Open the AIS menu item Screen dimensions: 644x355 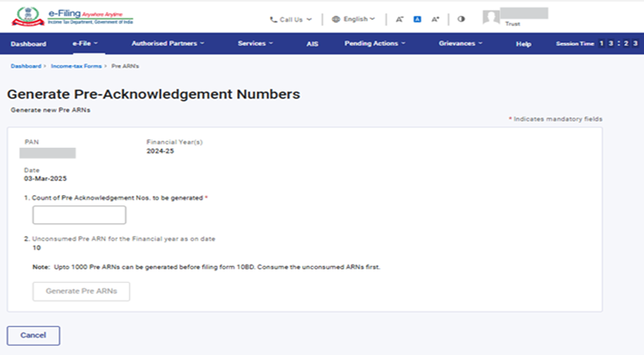tap(312, 44)
